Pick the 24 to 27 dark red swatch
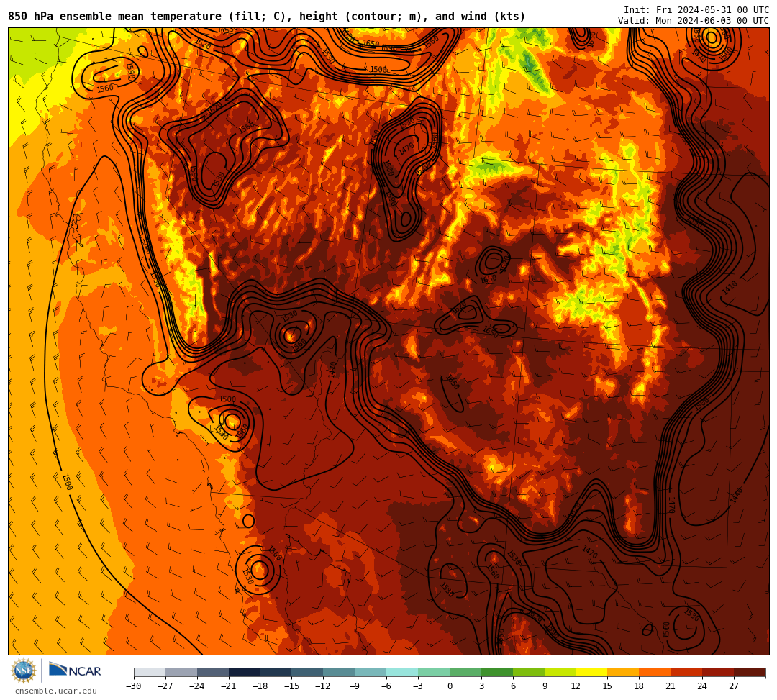777x700 pixels. (x=719, y=672)
